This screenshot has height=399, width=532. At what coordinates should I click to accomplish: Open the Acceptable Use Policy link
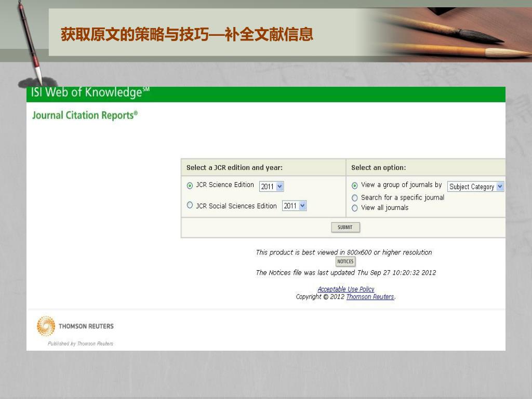point(345,289)
